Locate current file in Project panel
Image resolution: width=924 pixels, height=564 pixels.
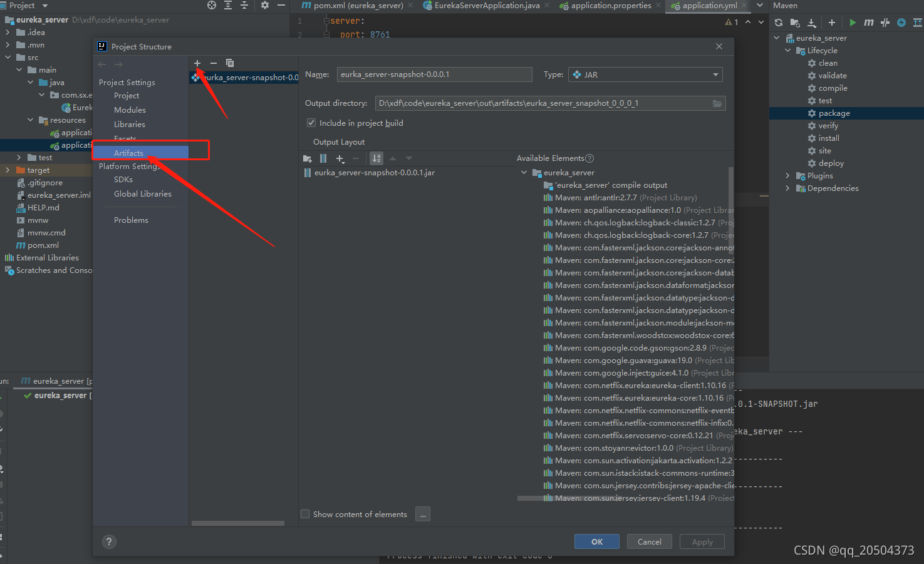(x=212, y=5)
